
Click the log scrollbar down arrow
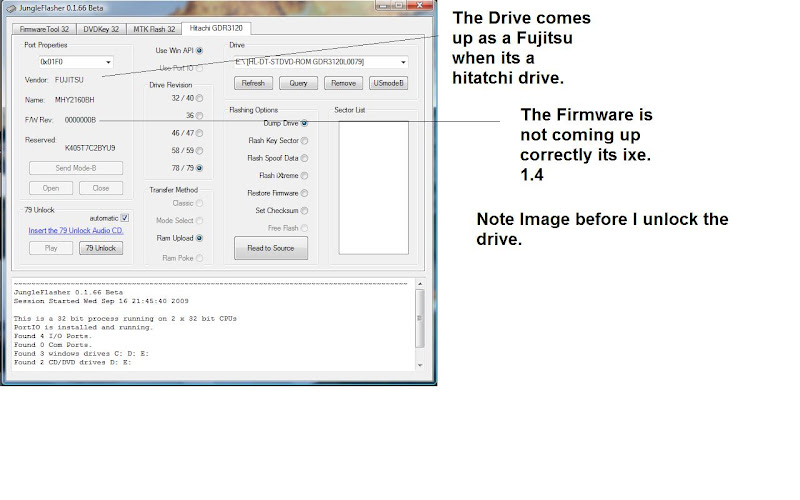420,365
